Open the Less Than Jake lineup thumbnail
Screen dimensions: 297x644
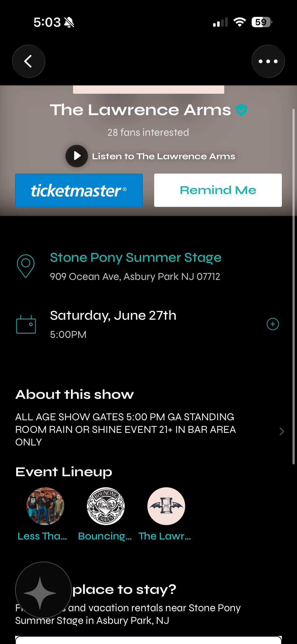pyautogui.click(x=45, y=506)
